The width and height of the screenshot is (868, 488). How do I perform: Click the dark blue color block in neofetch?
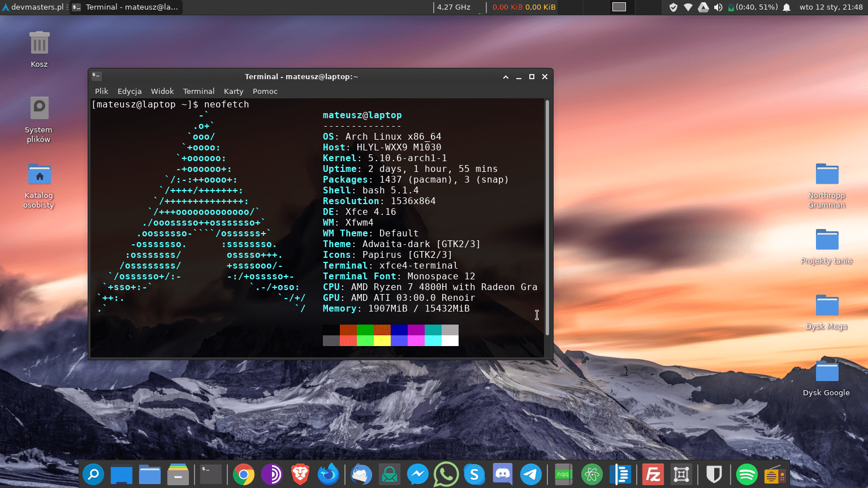coord(399,330)
